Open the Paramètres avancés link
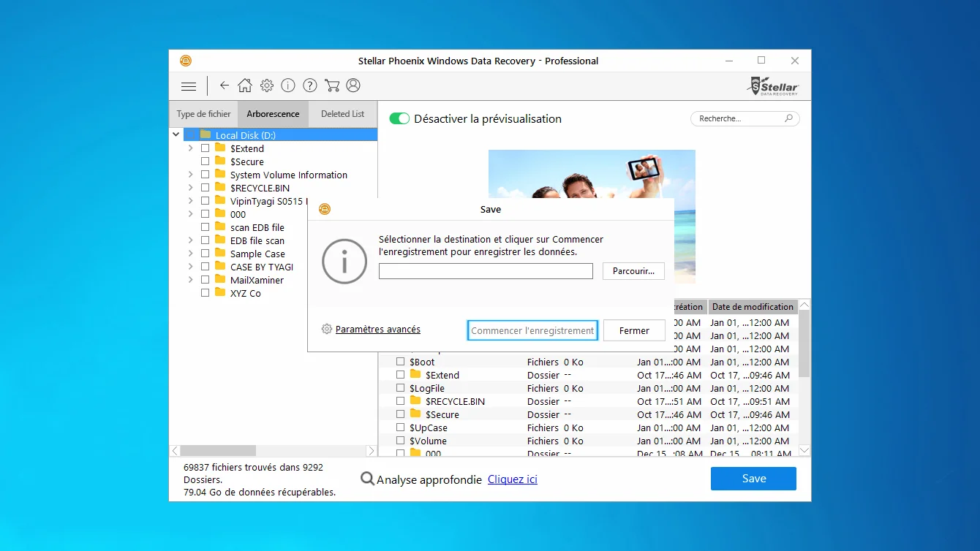 tap(378, 330)
